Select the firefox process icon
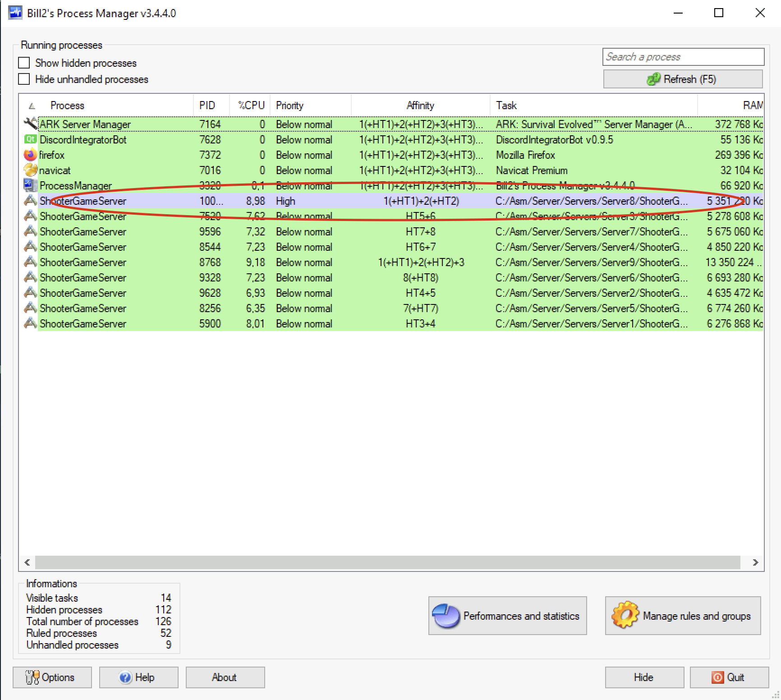Image resolution: width=781 pixels, height=700 pixels. (x=30, y=155)
